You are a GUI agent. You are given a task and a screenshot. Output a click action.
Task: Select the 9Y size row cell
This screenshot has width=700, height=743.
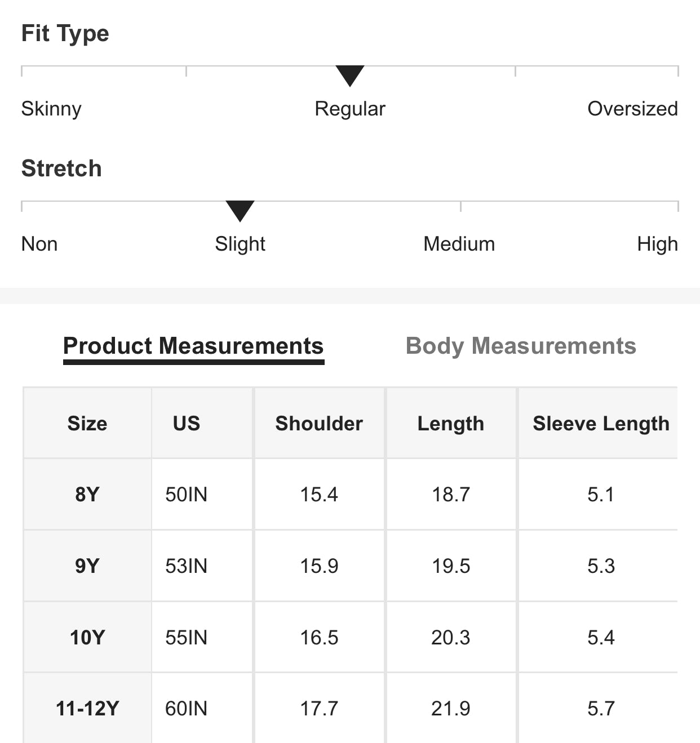87,566
